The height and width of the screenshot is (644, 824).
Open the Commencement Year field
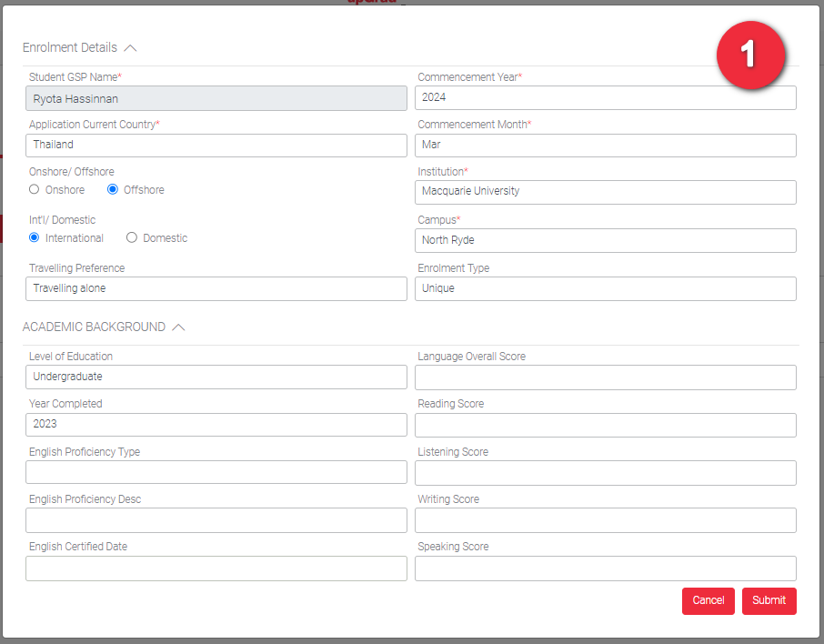pos(606,98)
